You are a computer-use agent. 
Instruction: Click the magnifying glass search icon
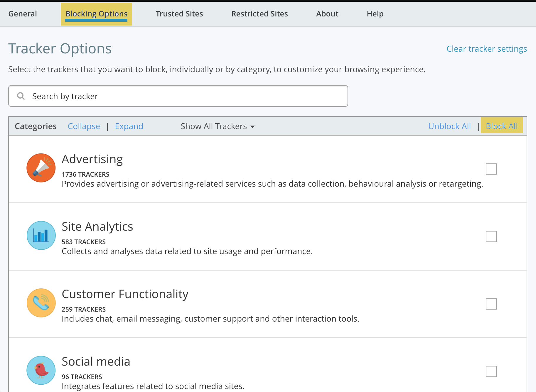21,96
